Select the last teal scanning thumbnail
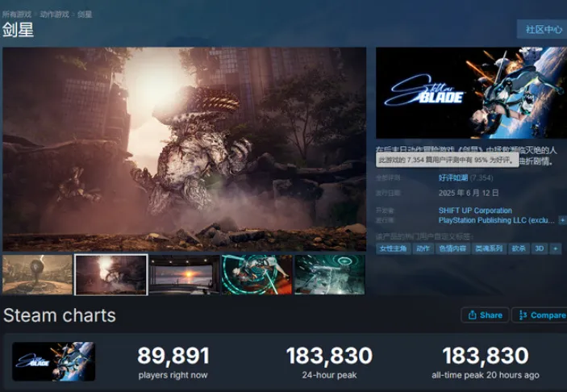The width and height of the screenshot is (567, 392). coord(330,274)
